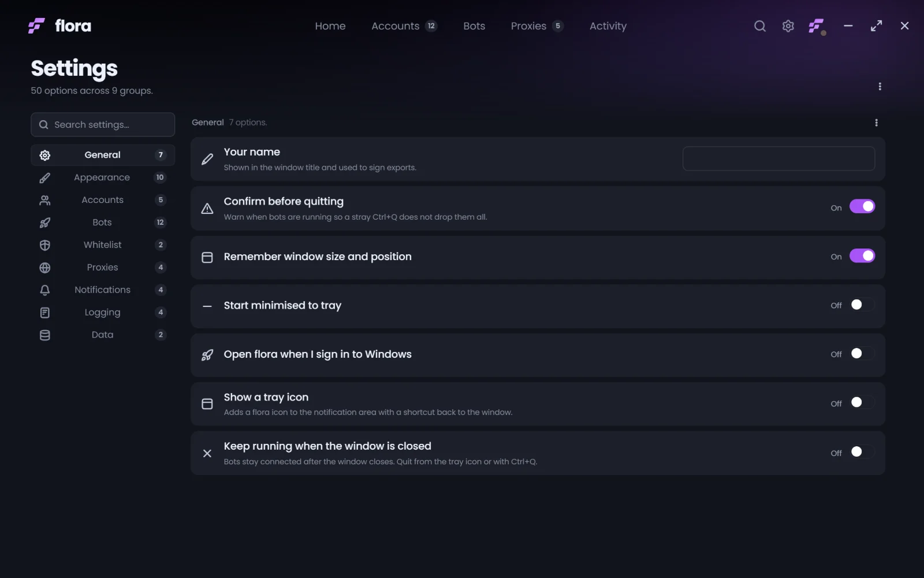Select the Logging settings group

coord(103,313)
